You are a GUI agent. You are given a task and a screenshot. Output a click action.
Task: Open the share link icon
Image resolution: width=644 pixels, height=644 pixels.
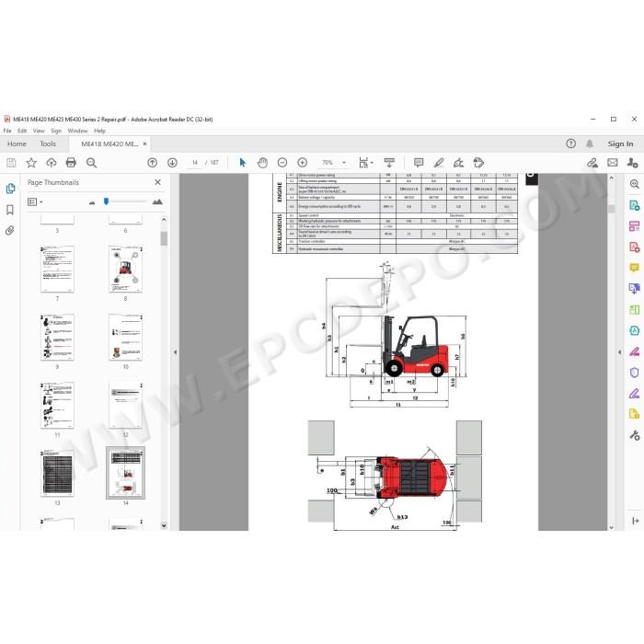tap(592, 163)
